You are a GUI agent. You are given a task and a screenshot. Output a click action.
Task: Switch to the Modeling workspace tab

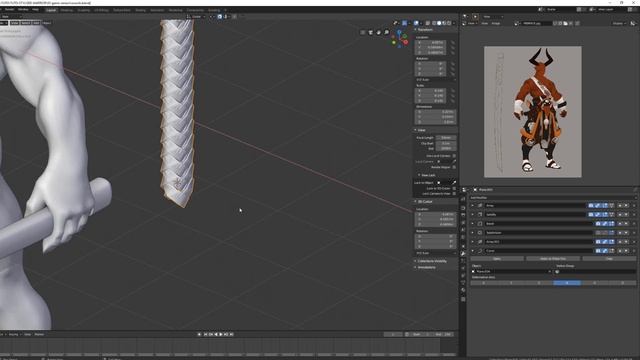[67, 10]
